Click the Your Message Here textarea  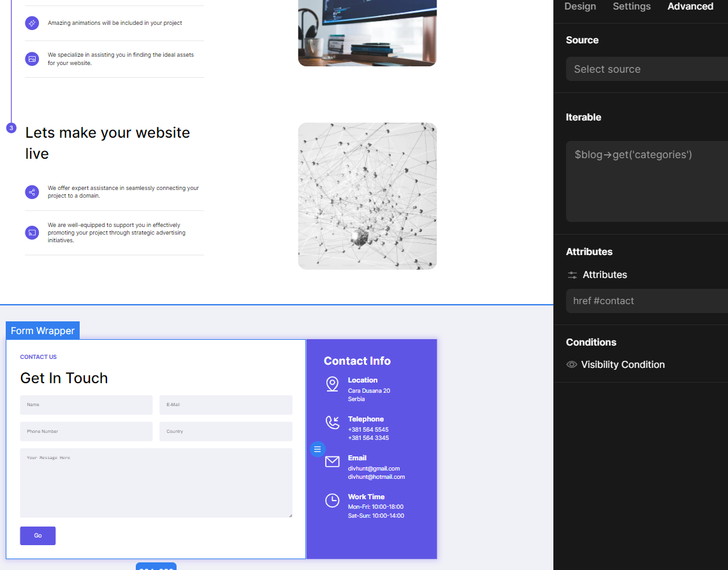tap(156, 483)
